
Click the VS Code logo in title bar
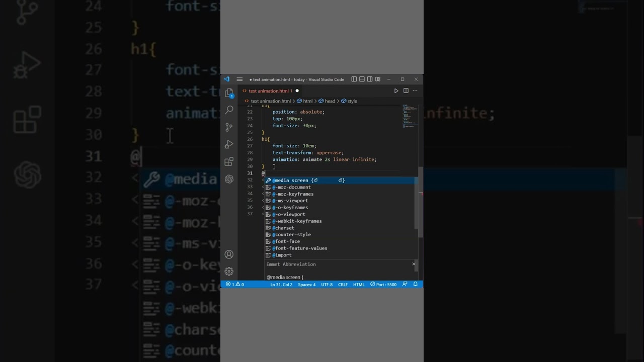pos(226,79)
